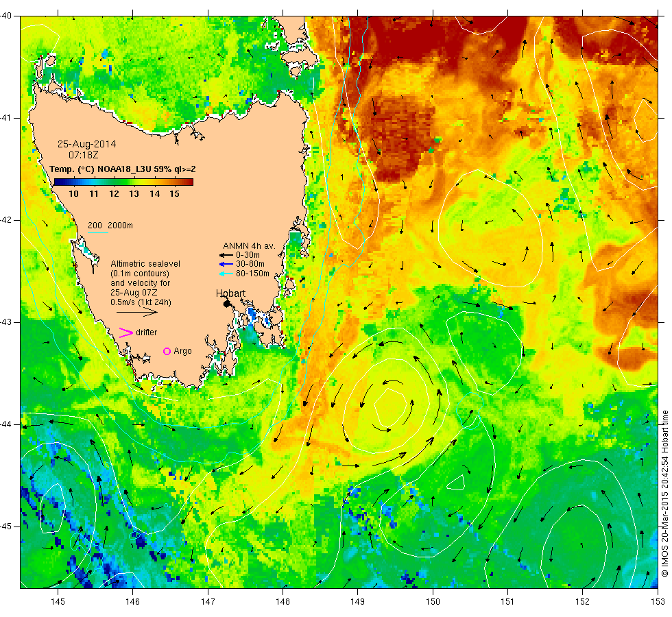This screenshot has width=672, height=617.
Task: Click the longitude axis label 148
Action: pos(283,602)
